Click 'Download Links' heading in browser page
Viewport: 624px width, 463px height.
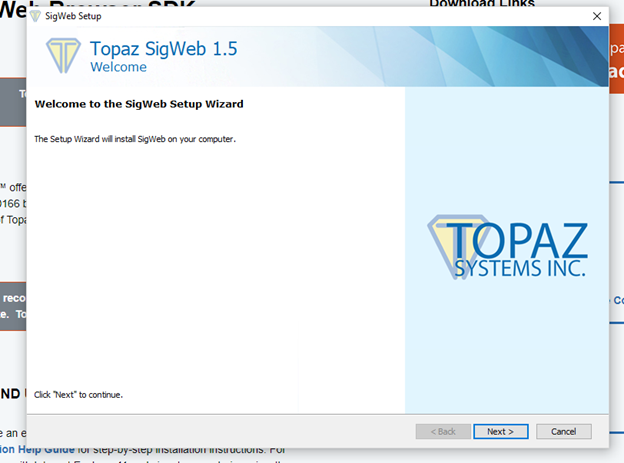(x=482, y=3)
